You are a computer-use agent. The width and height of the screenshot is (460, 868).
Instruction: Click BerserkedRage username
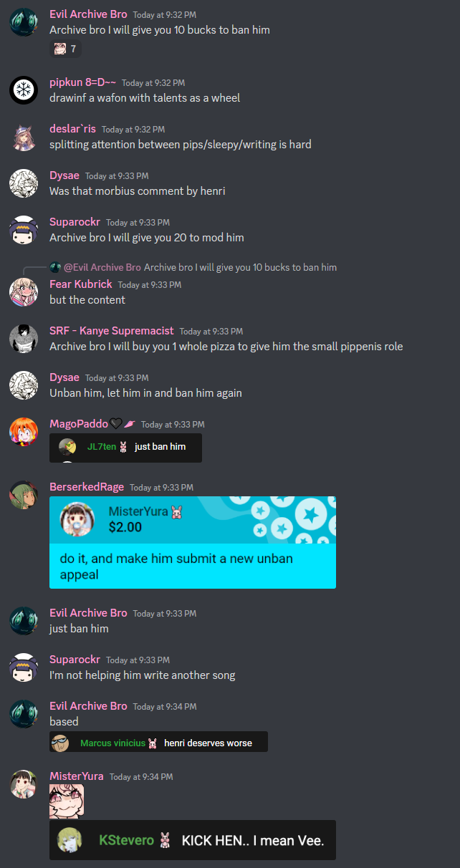coord(87,487)
